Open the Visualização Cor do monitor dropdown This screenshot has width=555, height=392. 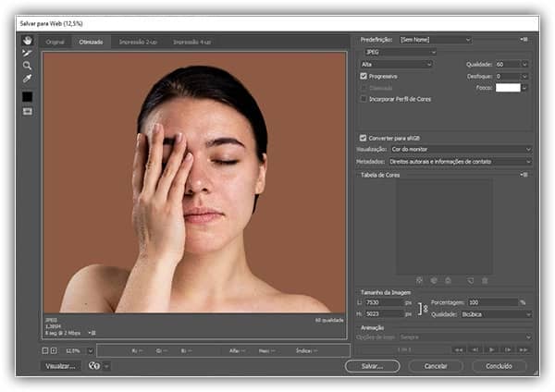pos(462,149)
